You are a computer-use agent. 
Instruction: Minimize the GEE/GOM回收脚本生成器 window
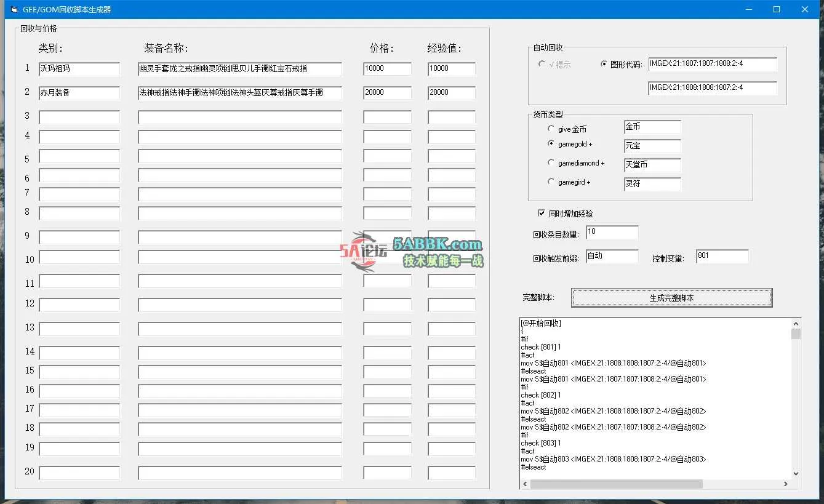[x=749, y=9]
